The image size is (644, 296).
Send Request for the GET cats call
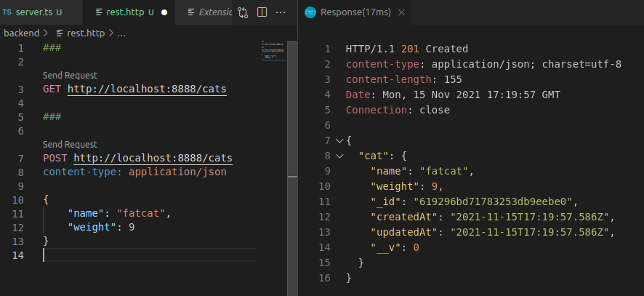coord(70,76)
